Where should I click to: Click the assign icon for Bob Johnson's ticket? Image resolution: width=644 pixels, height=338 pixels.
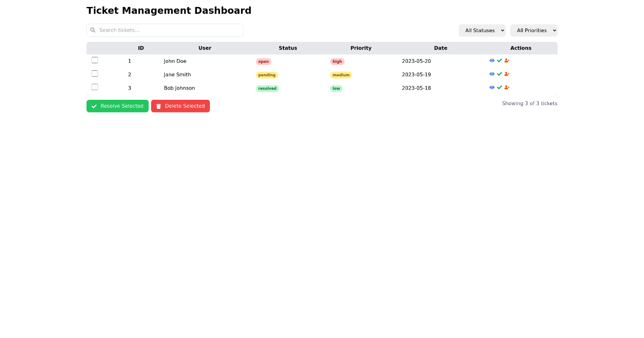pyautogui.click(x=507, y=87)
